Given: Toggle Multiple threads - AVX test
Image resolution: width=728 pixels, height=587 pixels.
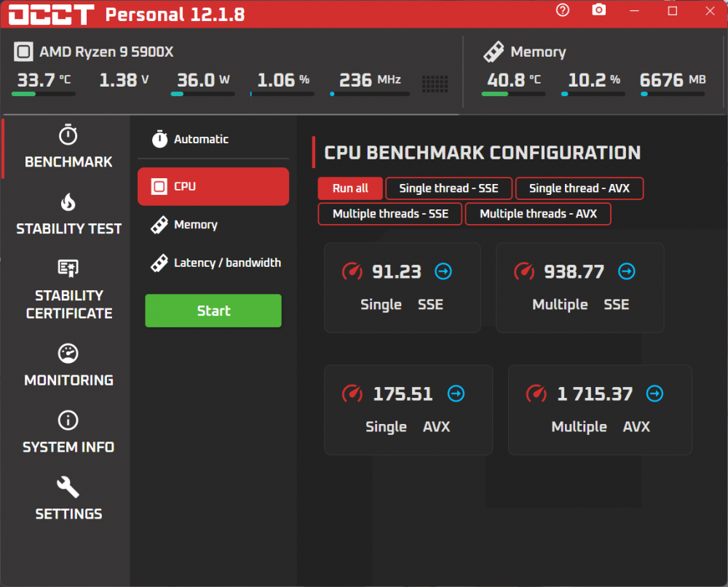Looking at the screenshot, I should (x=538, y=214).
